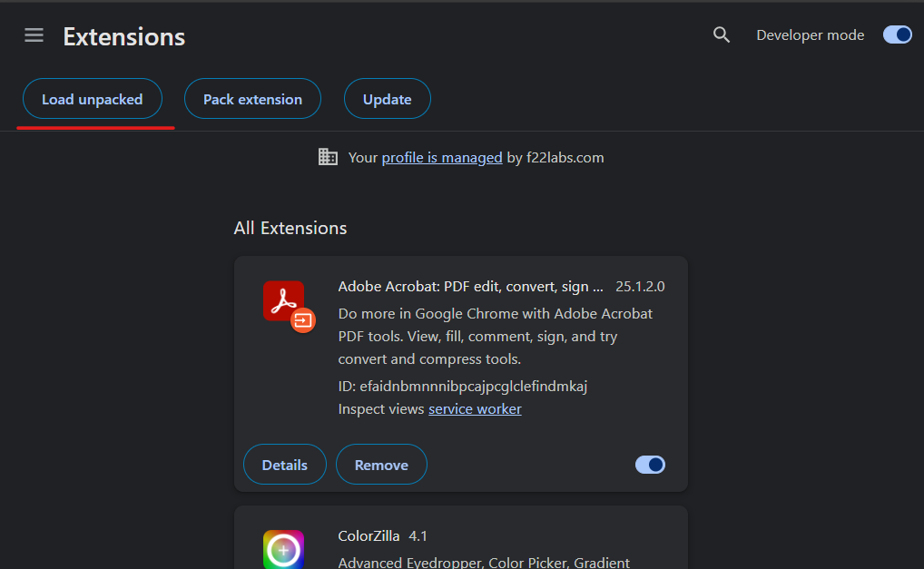The image size is (924, 569).
Task: Click the search extensions magnifier icon
Action: 722,35
